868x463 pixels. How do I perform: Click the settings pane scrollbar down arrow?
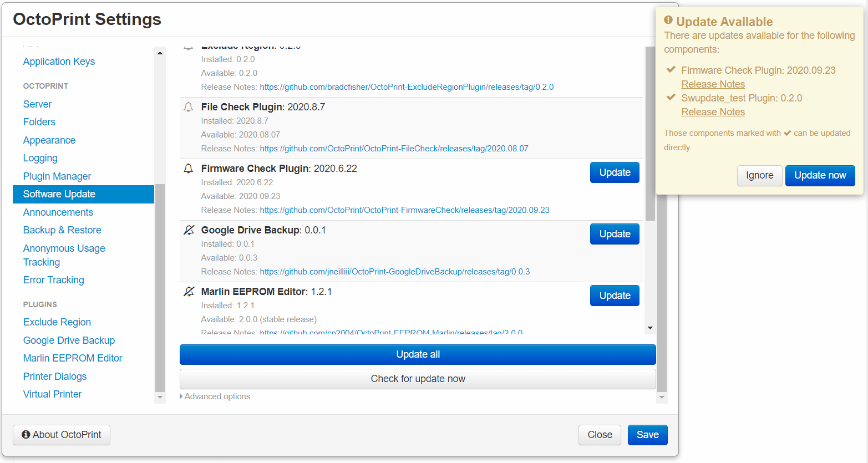(662, 398)
